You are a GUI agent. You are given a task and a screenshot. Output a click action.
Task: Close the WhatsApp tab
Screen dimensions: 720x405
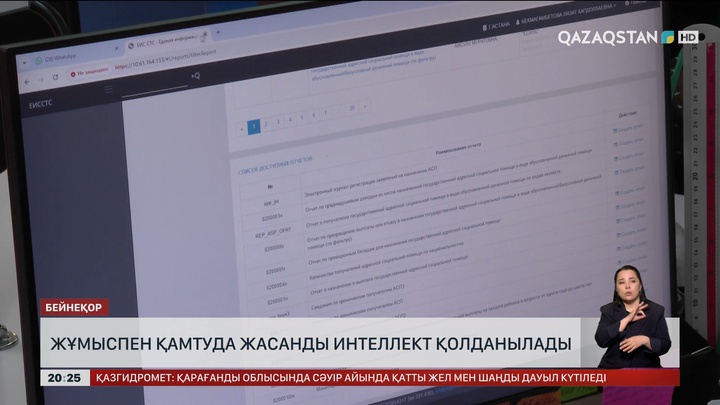(x=116, y=48)
